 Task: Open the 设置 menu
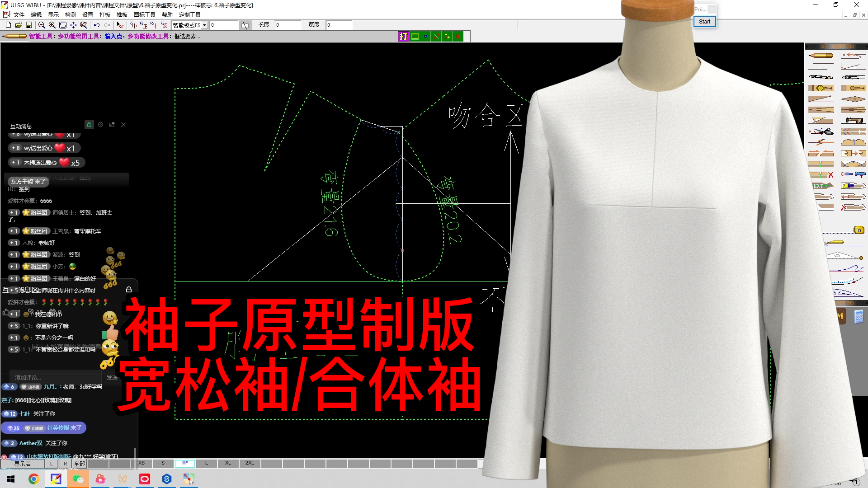point(88,15)
